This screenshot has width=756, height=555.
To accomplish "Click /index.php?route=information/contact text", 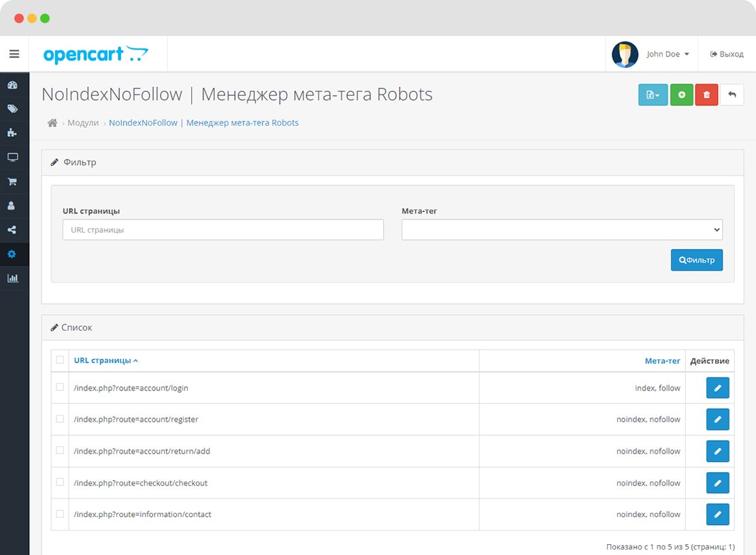I will [x=142, y=514].
